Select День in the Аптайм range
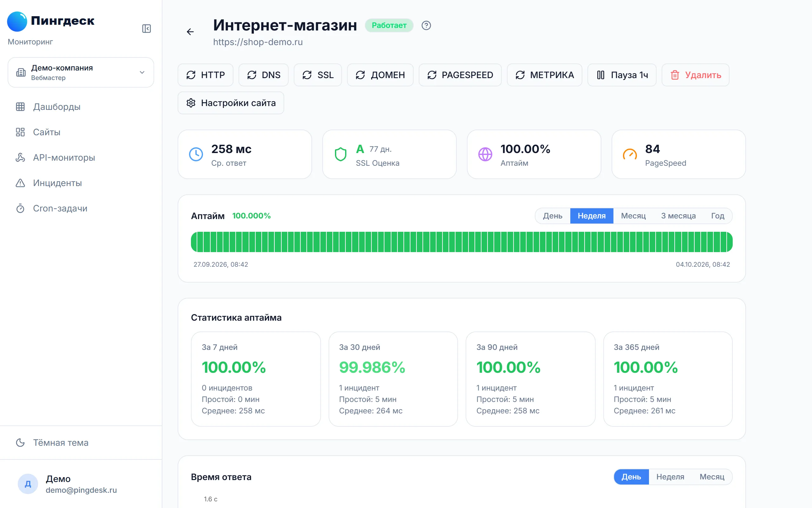Viewport: 812px width, 508px height. (x=553, y=216)
